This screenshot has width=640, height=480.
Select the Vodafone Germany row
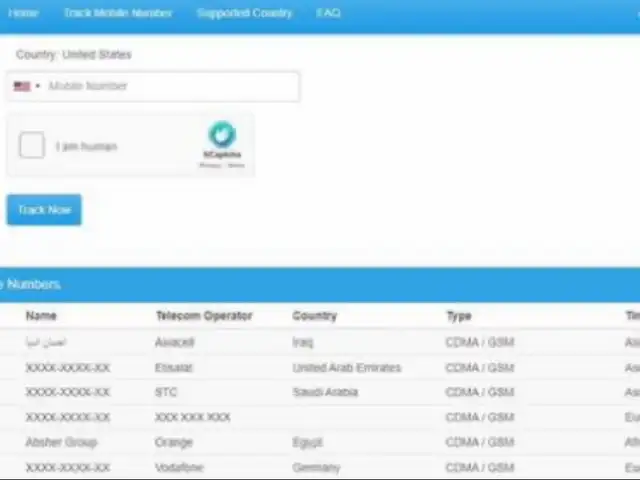point(177,467)
